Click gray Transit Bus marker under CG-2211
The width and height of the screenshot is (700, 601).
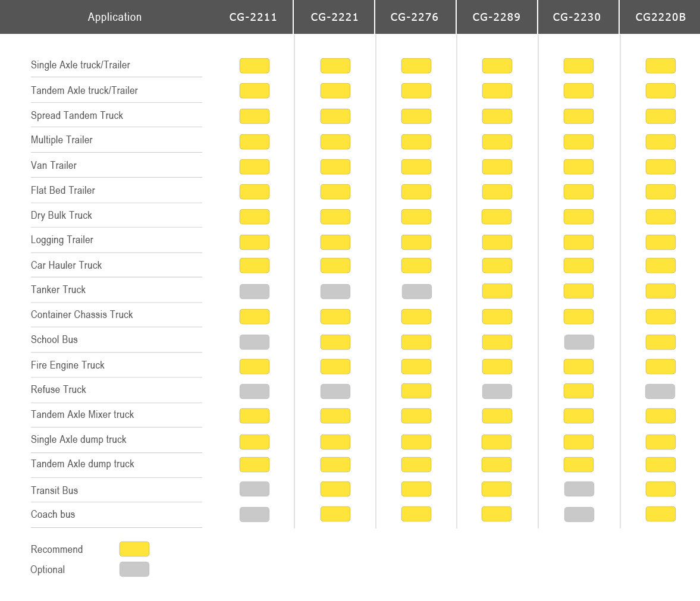255,489
